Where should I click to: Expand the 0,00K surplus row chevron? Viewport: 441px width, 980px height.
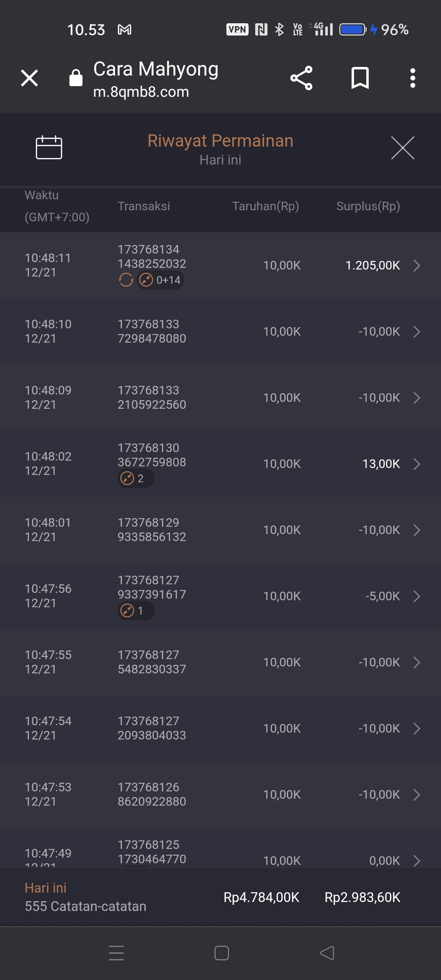pyautogui.click(x=416, y=860)
